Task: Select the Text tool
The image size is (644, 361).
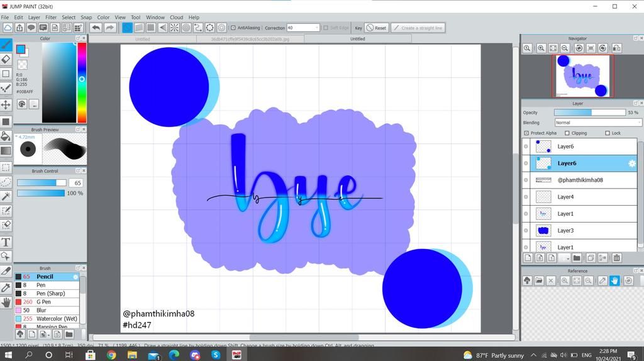Action: pyautogui.click(x=6, y=242)
